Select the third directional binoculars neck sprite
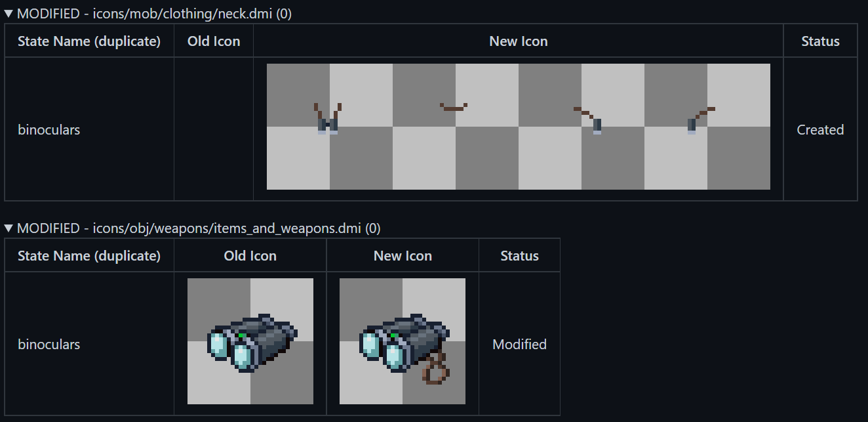 point(582,127)
